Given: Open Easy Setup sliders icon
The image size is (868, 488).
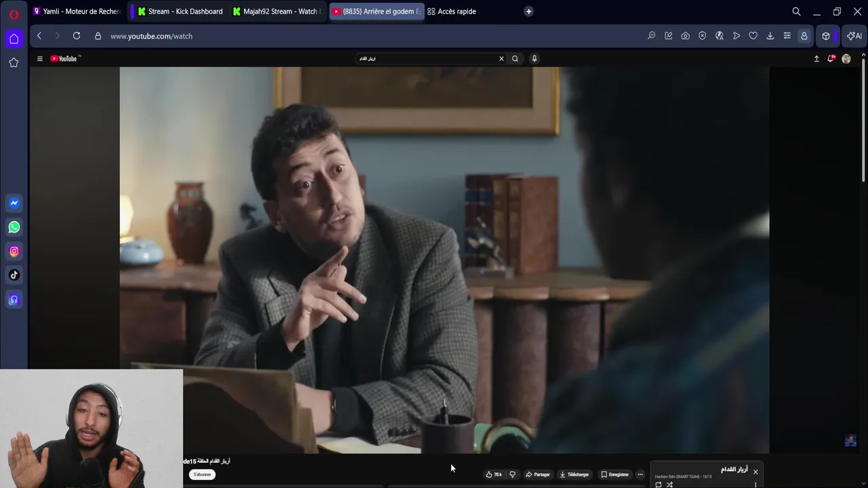Looking at the screenshot, I should pos(787,36).
